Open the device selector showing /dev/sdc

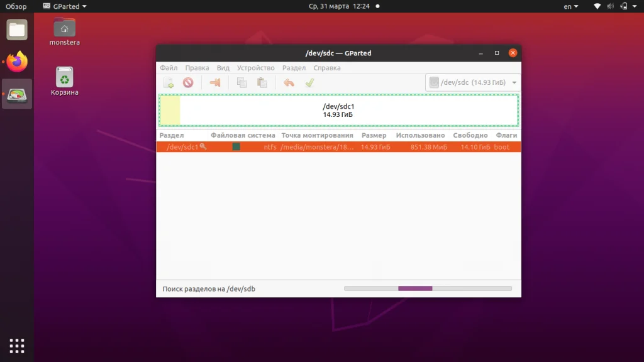472,82
